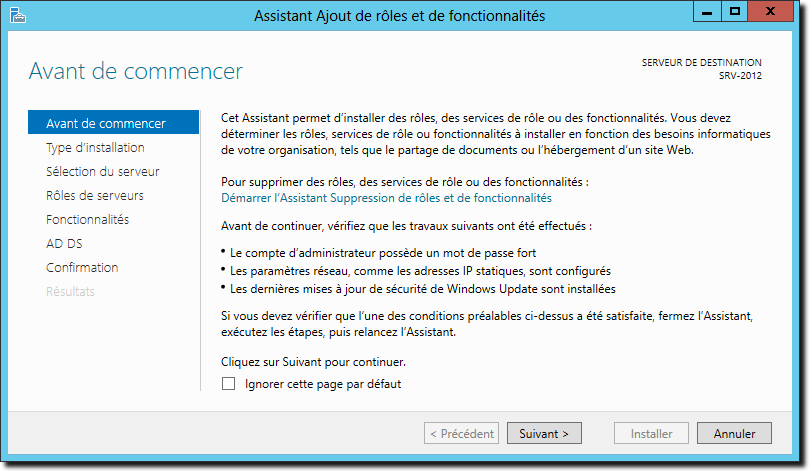Cancel the wizard with Annuler
The height and width of the screenshot is (471, 810).
[x=734, y=433]
